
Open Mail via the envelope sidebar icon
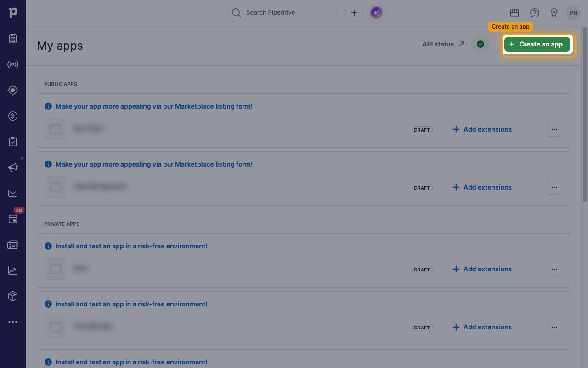[x=13, y=193]
